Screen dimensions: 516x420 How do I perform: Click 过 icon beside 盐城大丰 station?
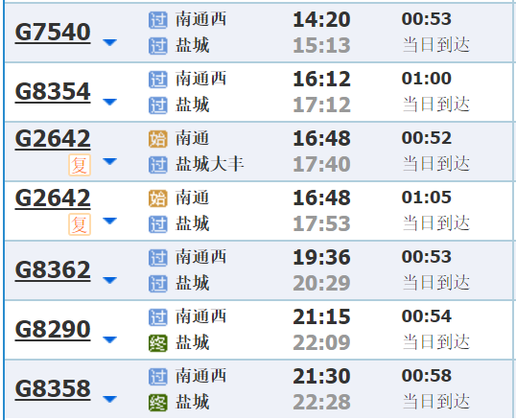(x=158, y=165)
